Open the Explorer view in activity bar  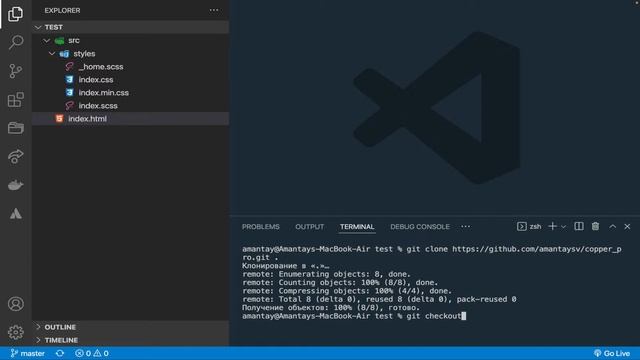[x=16, y=14]
